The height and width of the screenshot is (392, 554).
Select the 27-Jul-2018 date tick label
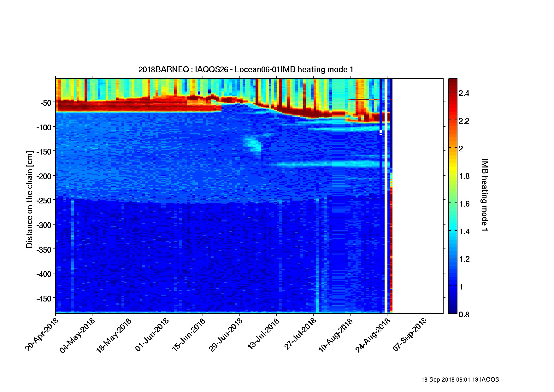(300, 334)
